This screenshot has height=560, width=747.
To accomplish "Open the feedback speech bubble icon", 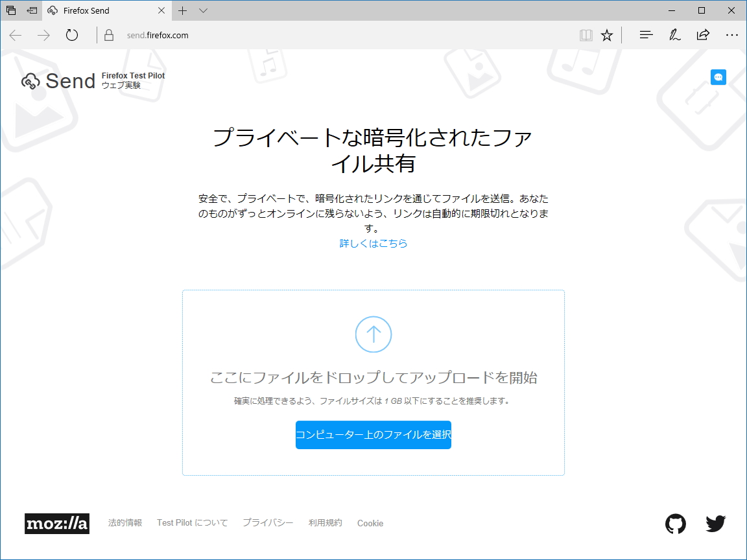I will tap(718, 76).
